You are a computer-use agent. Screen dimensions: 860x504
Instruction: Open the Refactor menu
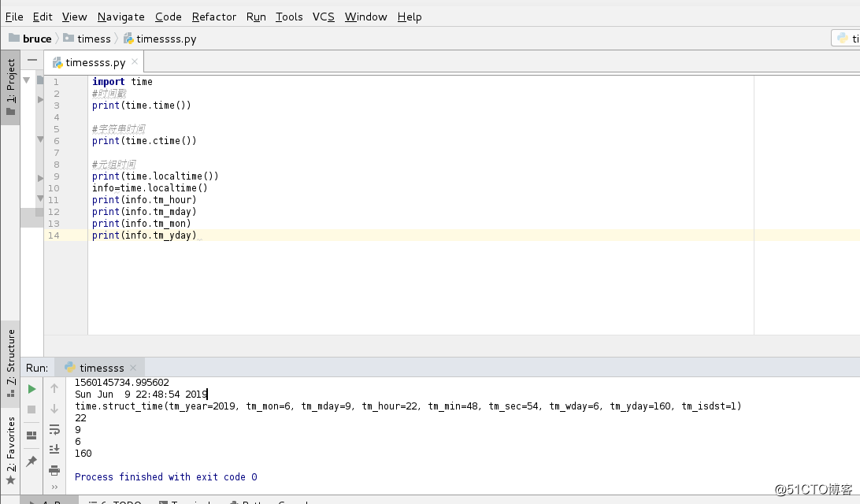[x=214, y=17]
